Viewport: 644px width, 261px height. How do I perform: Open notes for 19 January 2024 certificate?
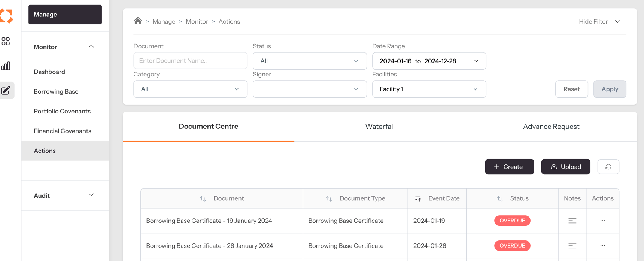coord(572,221)
